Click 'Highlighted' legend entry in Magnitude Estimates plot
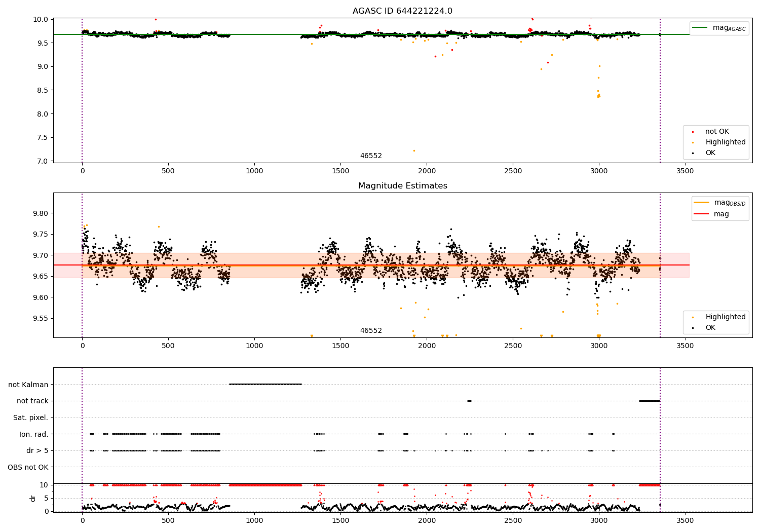 tap(726, 317)
